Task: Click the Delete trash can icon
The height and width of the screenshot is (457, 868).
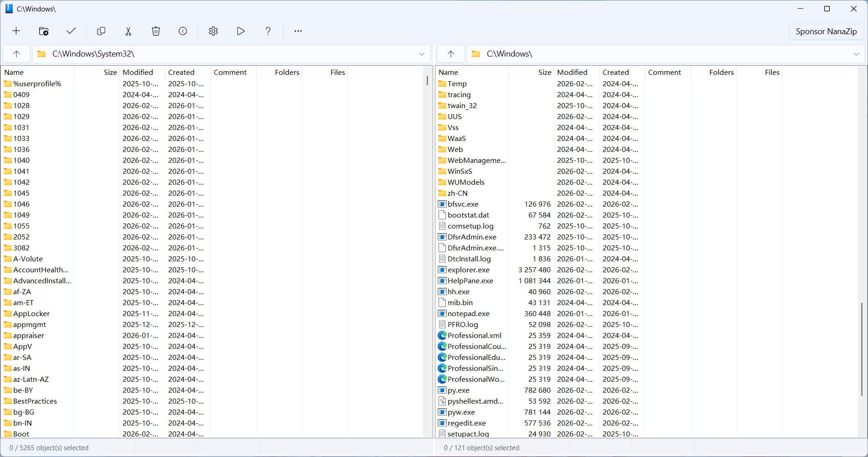Action: (x=155, y=31)
